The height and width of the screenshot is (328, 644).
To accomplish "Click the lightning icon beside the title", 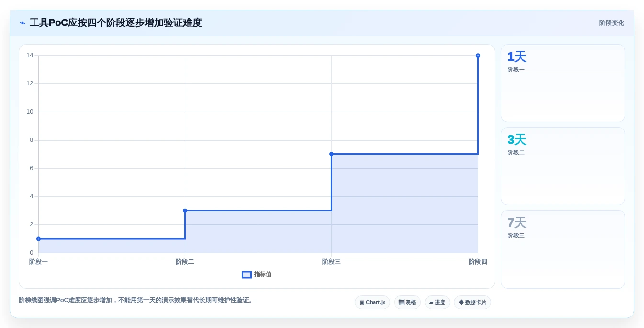I will click(23, 23).
